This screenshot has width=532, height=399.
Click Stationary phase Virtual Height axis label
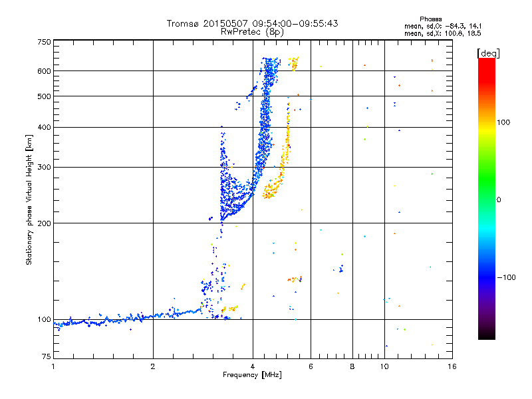(29, 199)
